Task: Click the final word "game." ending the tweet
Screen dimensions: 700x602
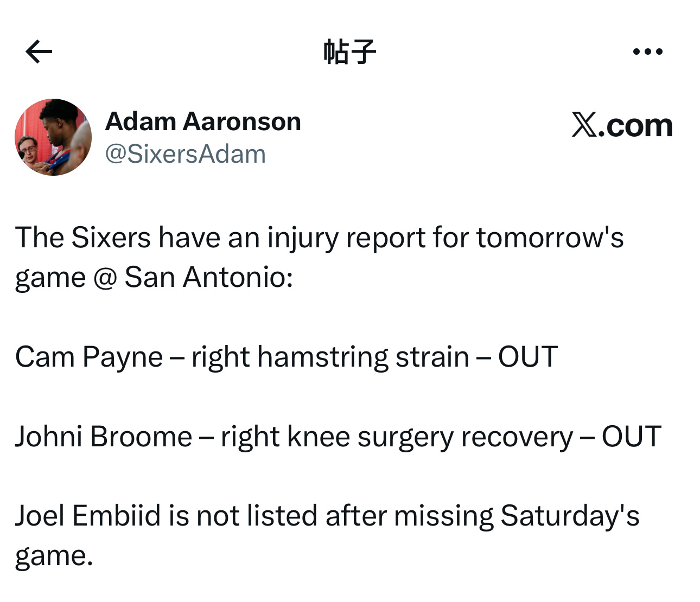Action: point(54,556)
